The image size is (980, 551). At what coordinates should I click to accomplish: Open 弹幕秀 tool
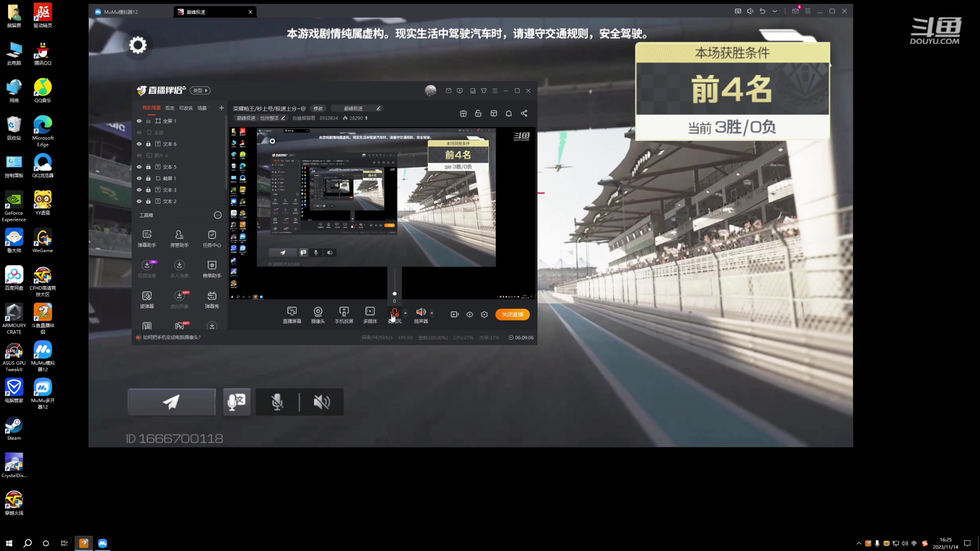[x=212, y=299]
